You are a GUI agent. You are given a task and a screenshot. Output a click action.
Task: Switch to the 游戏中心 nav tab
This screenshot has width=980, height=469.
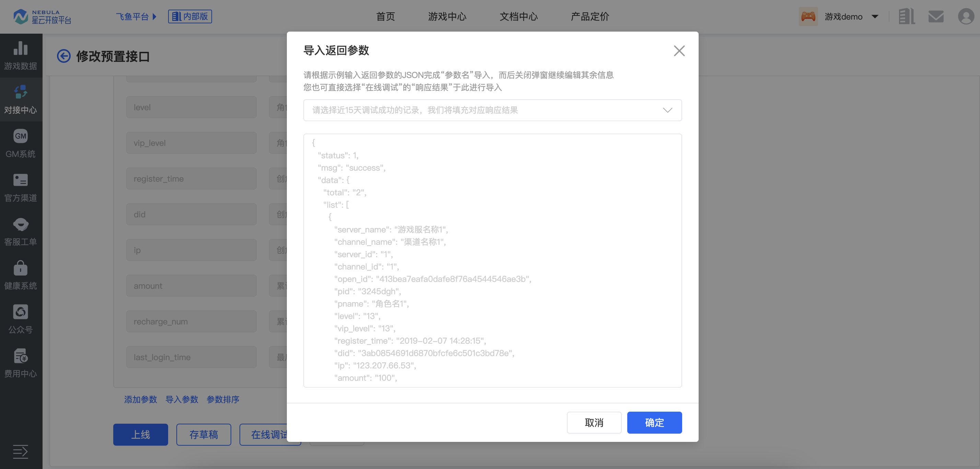coord(447,17)
